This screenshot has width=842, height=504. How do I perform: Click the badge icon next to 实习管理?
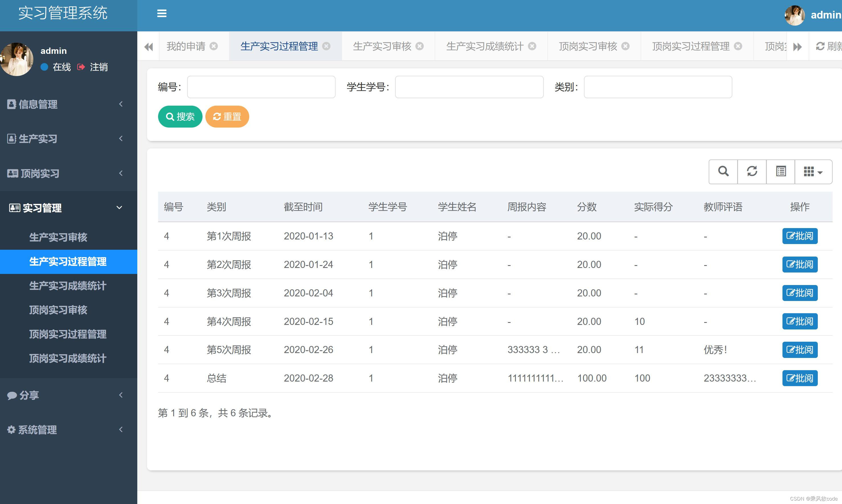[14, 208]
